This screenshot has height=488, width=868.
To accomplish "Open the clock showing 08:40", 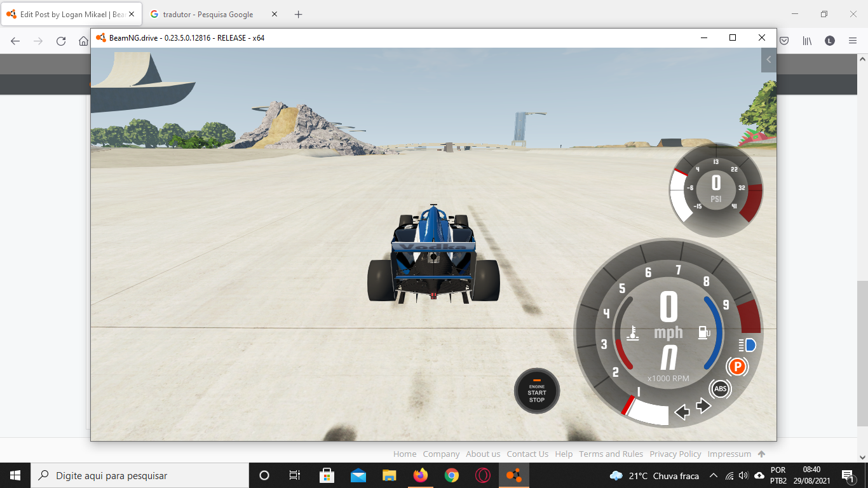I will point(811,475).
